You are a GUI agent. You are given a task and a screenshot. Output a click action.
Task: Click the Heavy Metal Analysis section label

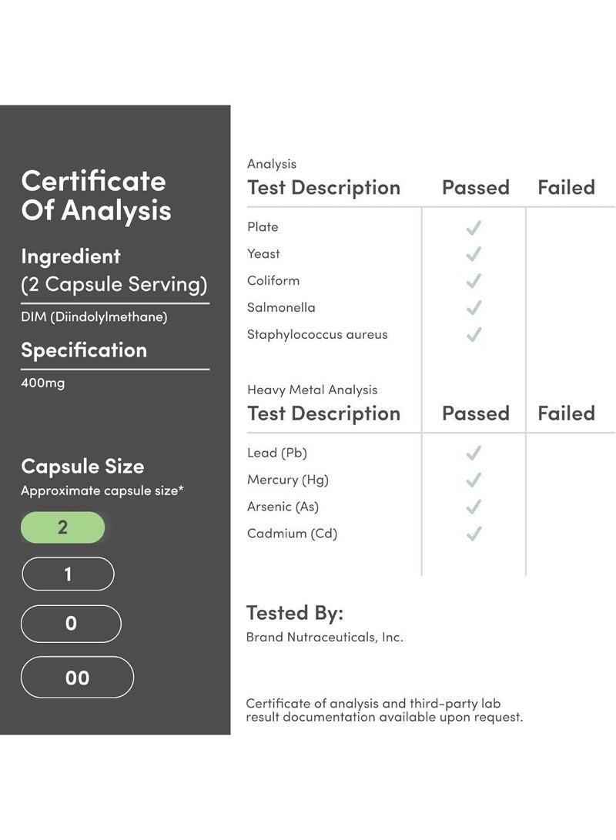tap(313, 390)
